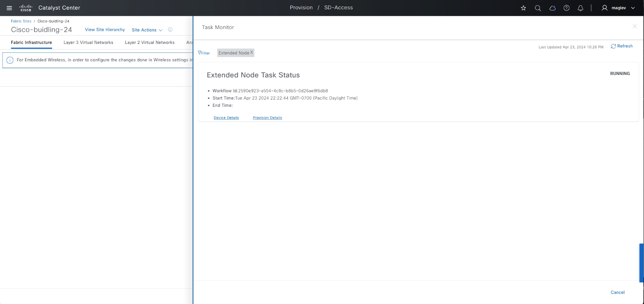Viewport: 644px width, 304px height.
Task: Switch to Layer 3 Virtual Networks tab
Action: [88, 42]
